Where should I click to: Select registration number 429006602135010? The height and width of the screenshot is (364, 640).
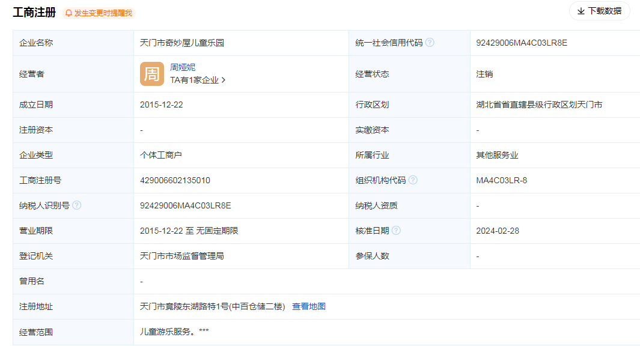(x=175, y=180)
